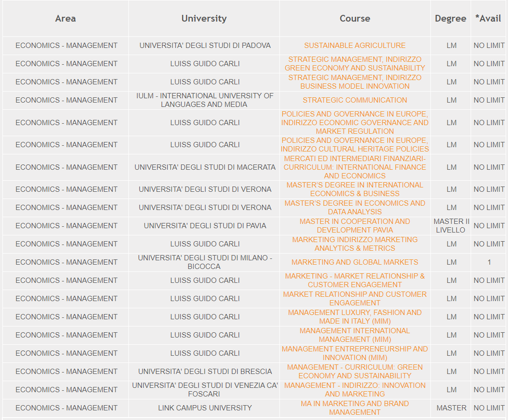Open the Marketing and Global Markets link
This screenshot has width=508, height=420.
click(355, 262)
